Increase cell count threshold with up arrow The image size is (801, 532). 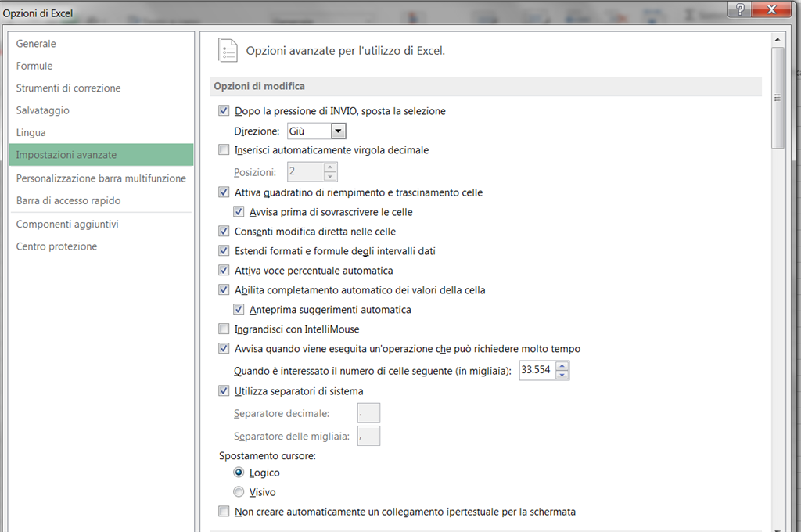[562, 366]
